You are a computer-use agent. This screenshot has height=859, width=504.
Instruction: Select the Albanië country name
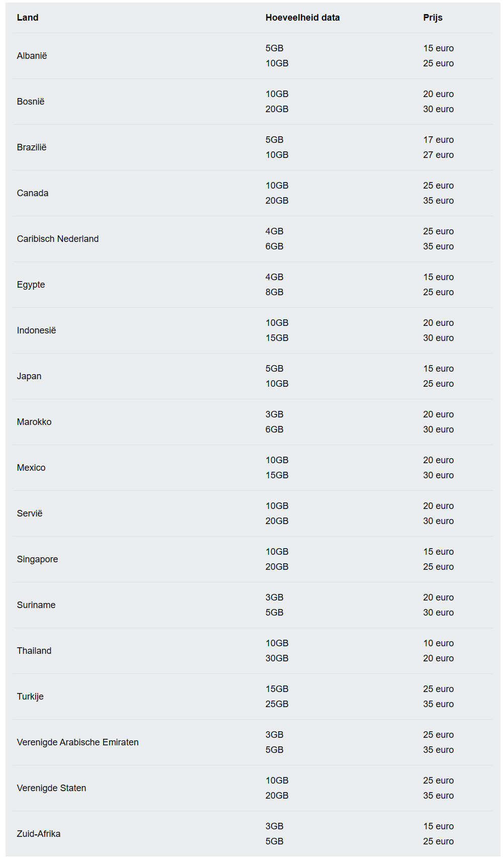(32, 56)
